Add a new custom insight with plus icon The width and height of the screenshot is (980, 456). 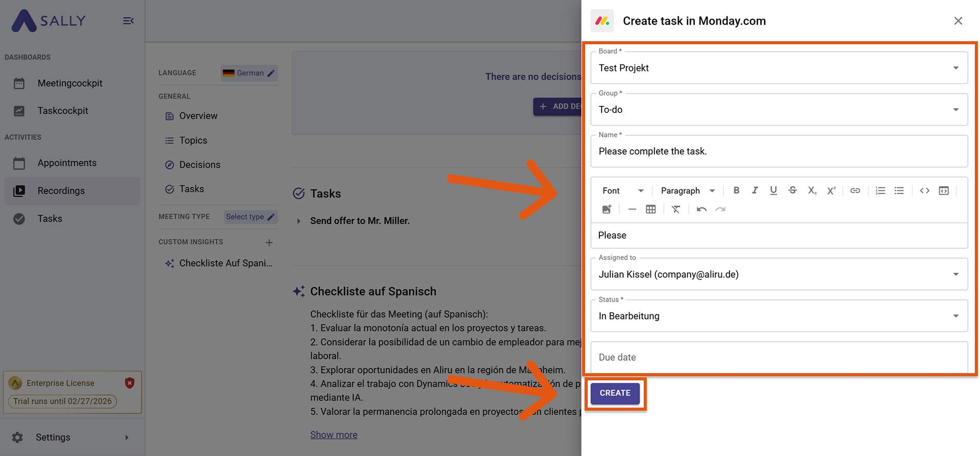(269, 242)
